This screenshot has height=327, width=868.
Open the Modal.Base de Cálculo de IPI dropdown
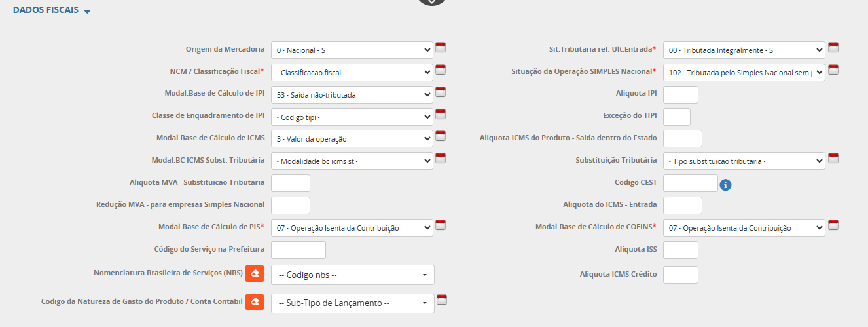click(x=352, y=95)
